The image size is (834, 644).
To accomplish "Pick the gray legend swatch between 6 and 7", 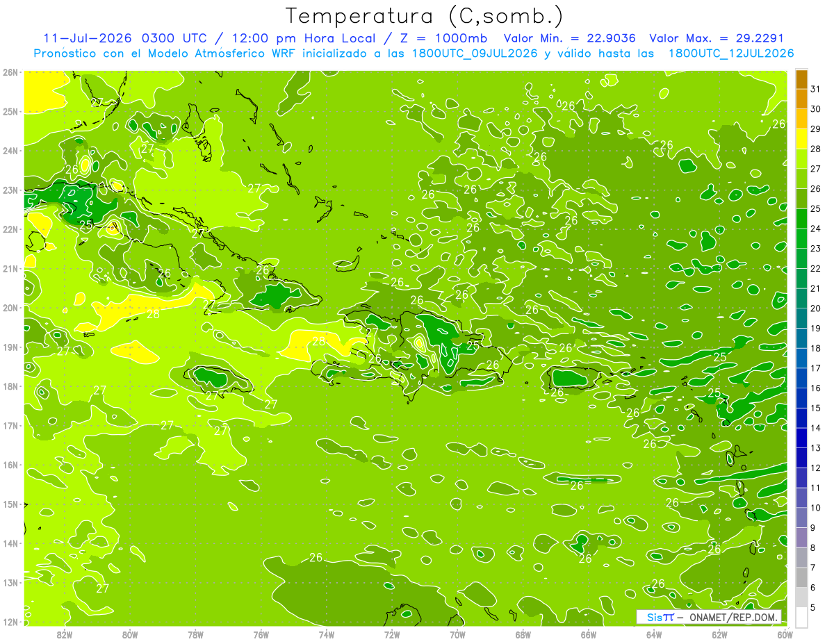I will 802,578.
